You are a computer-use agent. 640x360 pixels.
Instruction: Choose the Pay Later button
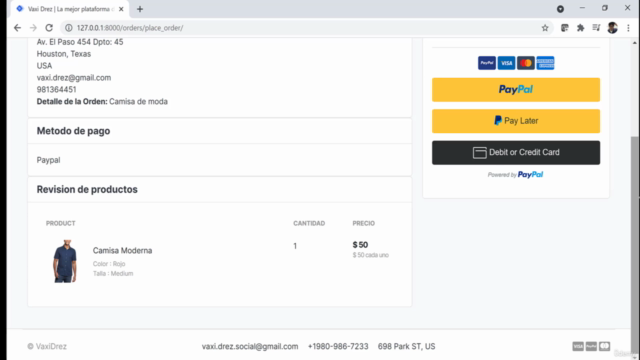pos(516,121)
